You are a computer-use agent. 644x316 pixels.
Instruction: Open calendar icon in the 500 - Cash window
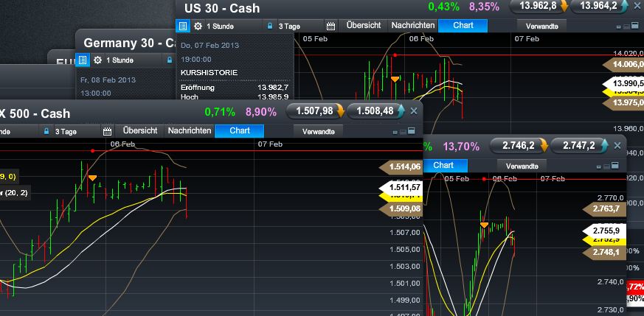click(x=107, y=132)
